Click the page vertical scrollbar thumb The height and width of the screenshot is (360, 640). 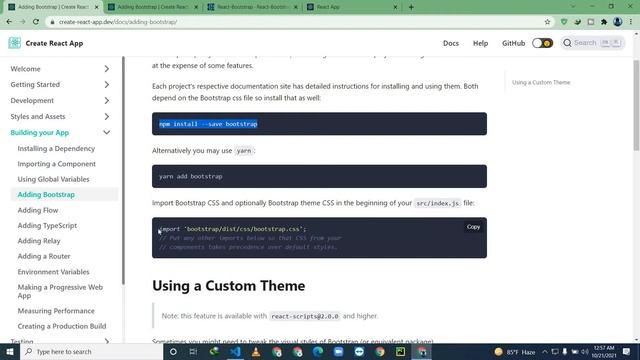636,105
